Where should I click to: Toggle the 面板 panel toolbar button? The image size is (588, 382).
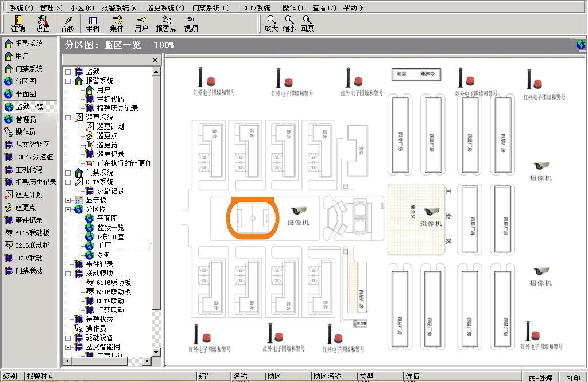pos(68,23)
